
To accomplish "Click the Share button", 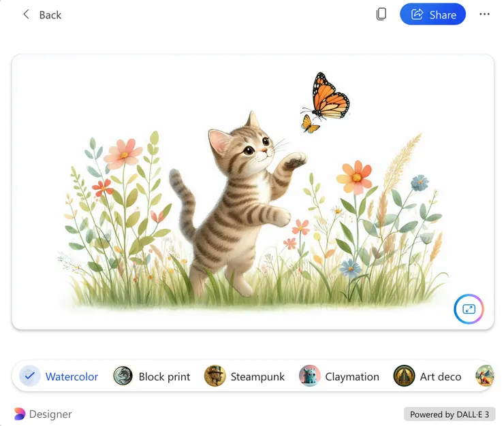I will [432, 14].
